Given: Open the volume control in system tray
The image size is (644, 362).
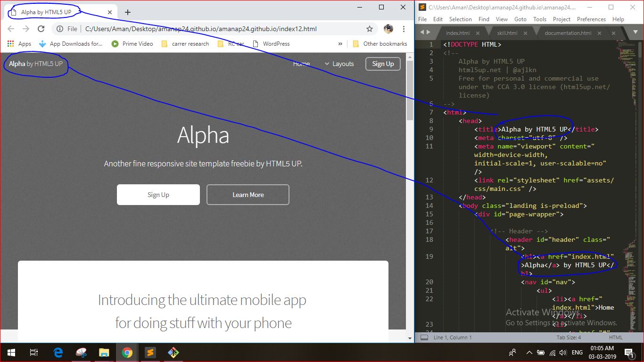Looking at the screenshot, I should 562,353.
